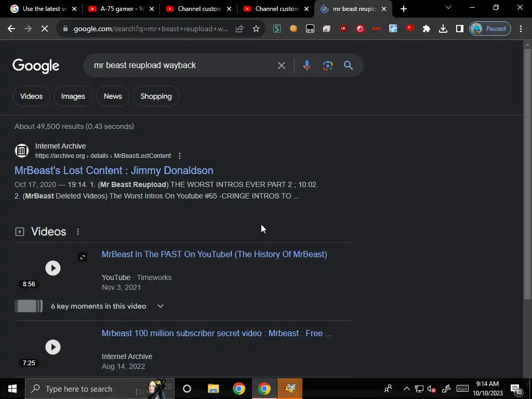
Task: Click the page vertical scrollbar thumb
Action: point(527,174)
